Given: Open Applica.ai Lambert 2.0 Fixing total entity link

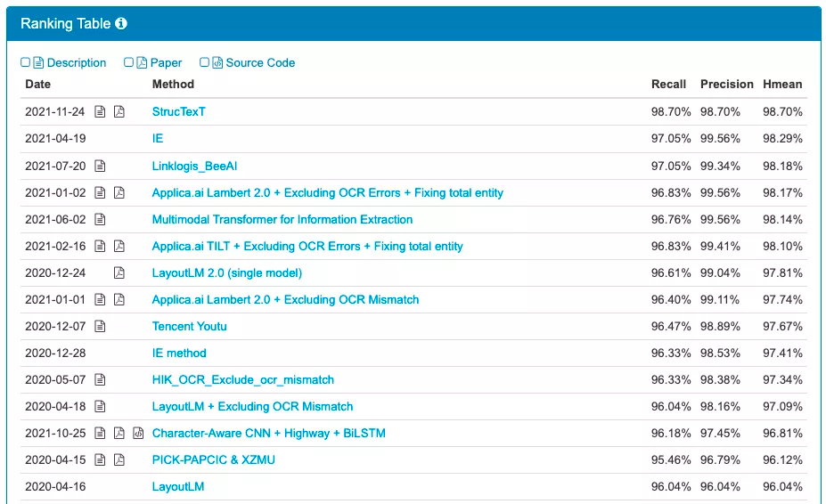Looking at the screenshot, I should pos(327,192).
